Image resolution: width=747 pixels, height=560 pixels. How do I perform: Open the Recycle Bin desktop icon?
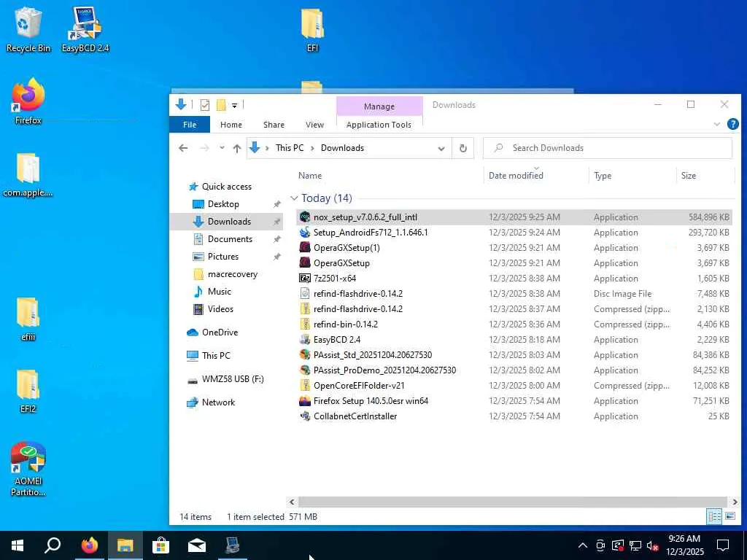[28, 29]
